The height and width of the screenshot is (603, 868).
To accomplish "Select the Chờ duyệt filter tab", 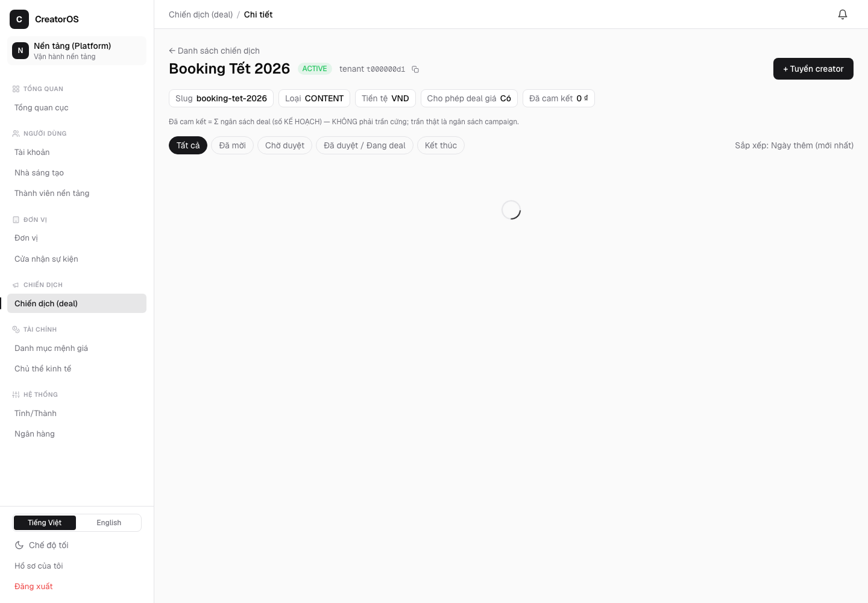I will [285, 145].
